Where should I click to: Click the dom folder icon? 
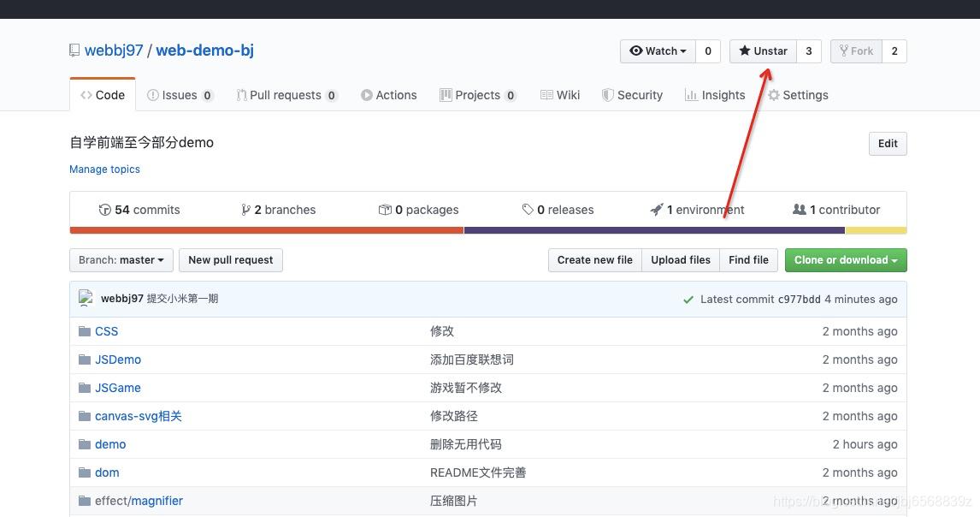[85, 472]
